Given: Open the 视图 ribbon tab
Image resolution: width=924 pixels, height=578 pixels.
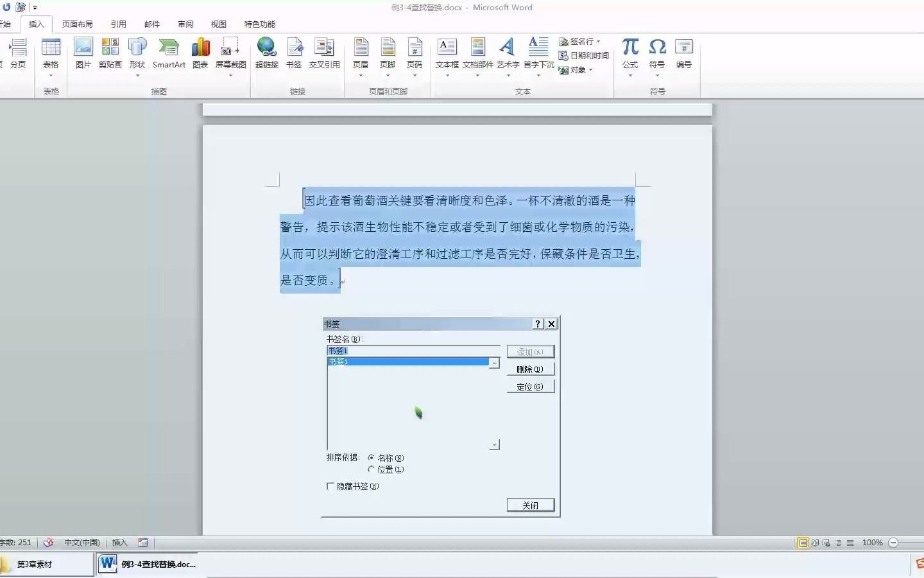Looking at the screenshot, I should [x=219, y=24].
